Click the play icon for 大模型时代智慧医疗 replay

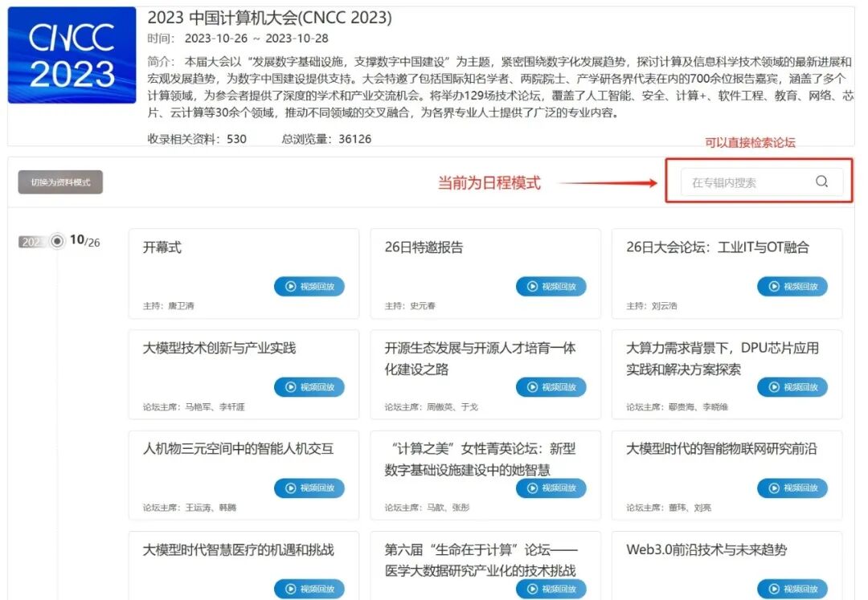point(290,589)
